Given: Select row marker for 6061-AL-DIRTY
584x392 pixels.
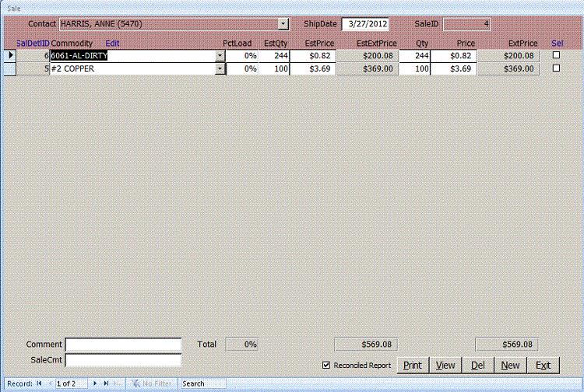Looking at the screenshot, I should tap(10, 56).
